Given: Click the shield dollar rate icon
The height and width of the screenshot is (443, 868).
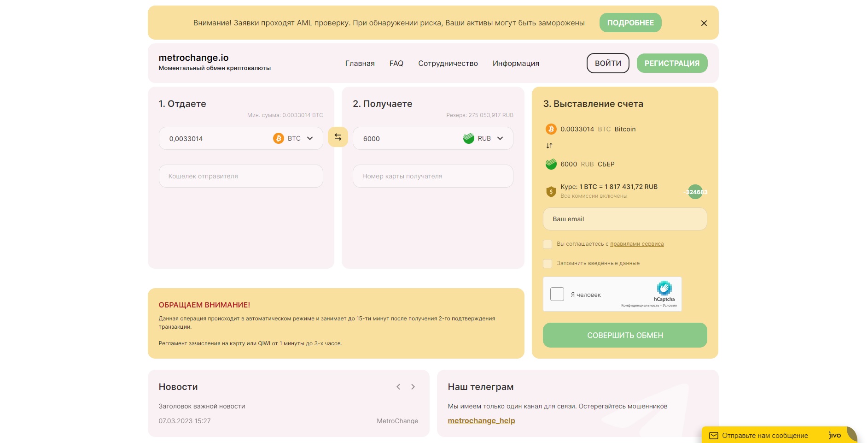Looking at the screenshot, I should click(551, 191).
